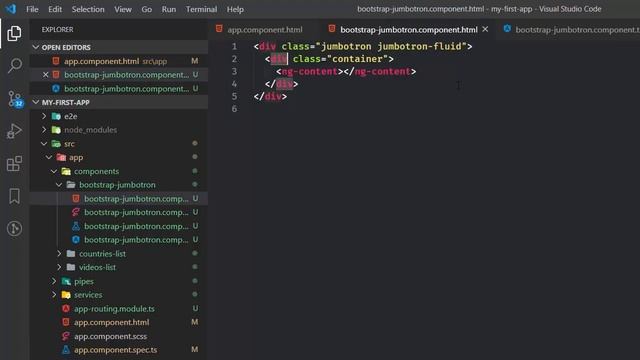Click the app.component.scss Sass file icon
Screen dimensions: 640x360
tap(66, 336)
